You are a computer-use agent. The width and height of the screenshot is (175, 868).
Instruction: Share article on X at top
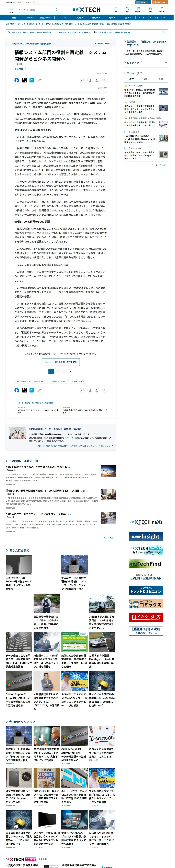pos(24,80)
